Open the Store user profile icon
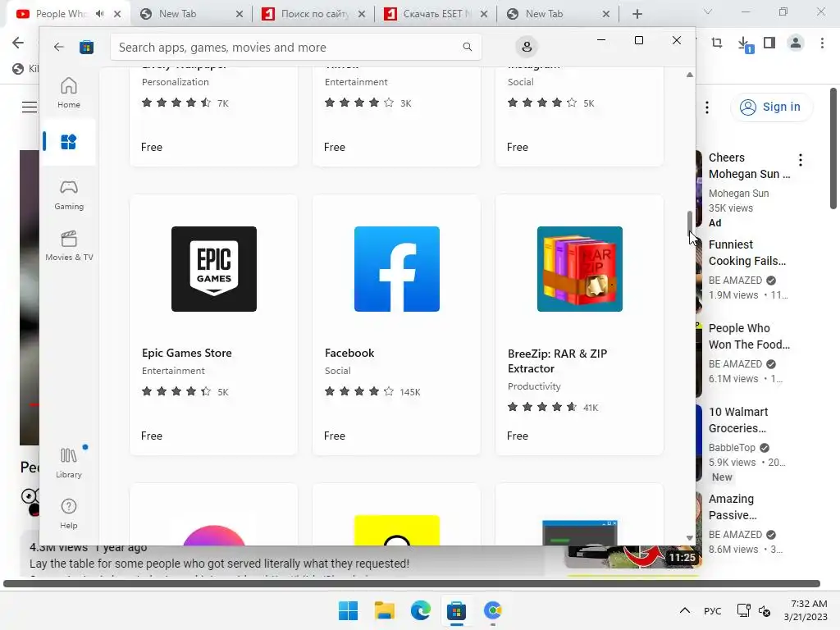 coord(527,47)
